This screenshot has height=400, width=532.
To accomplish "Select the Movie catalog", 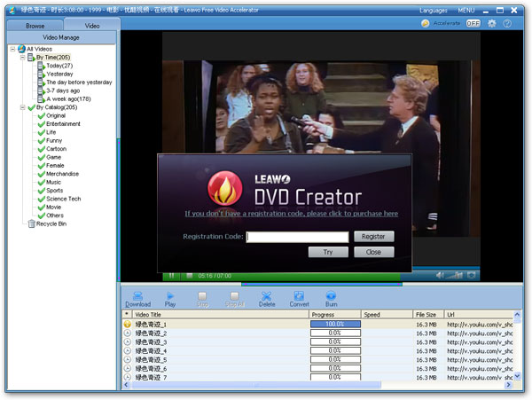I will [50, 207].
